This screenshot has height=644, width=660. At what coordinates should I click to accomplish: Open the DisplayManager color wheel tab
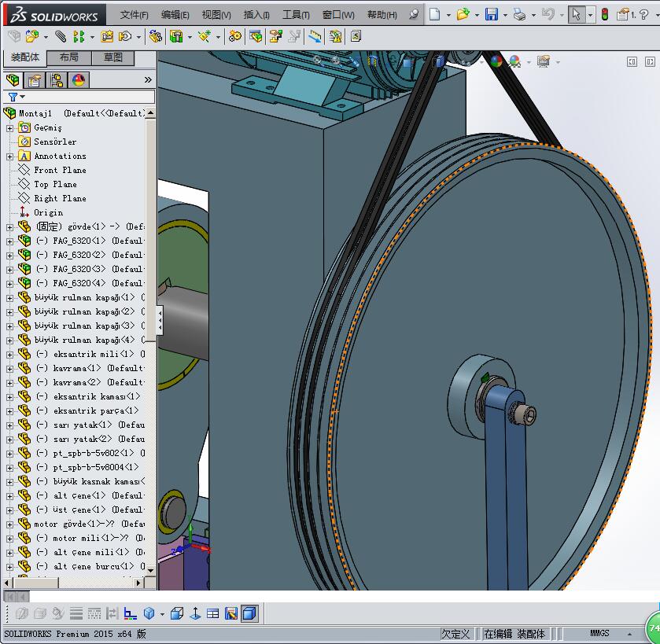click(x=79, y=80)
